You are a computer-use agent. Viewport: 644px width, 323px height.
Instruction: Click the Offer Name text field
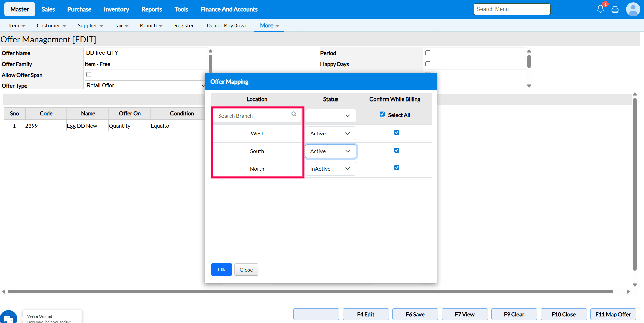pyautogui.click(x=146, y=53)
